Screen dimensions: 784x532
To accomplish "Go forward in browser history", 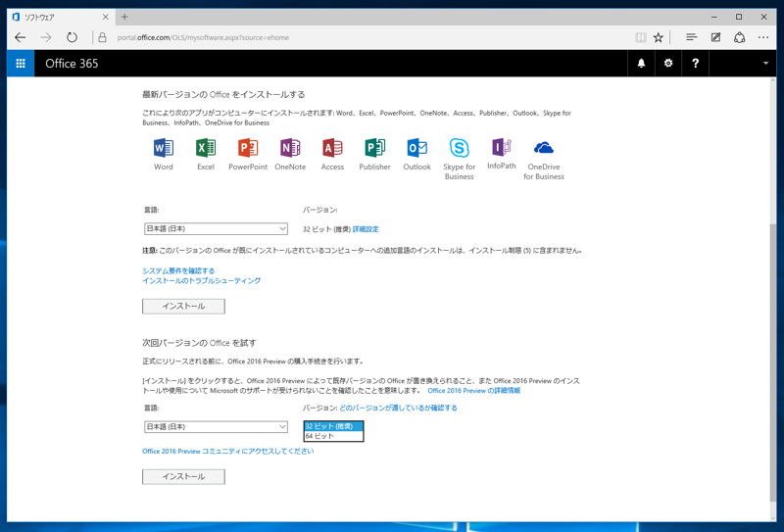I will coord(46,37).
